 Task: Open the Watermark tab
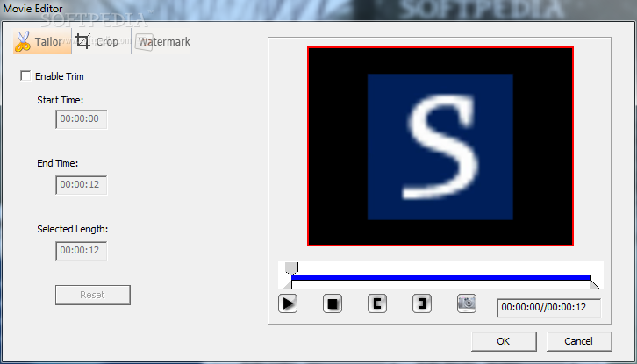coord(161,41)
